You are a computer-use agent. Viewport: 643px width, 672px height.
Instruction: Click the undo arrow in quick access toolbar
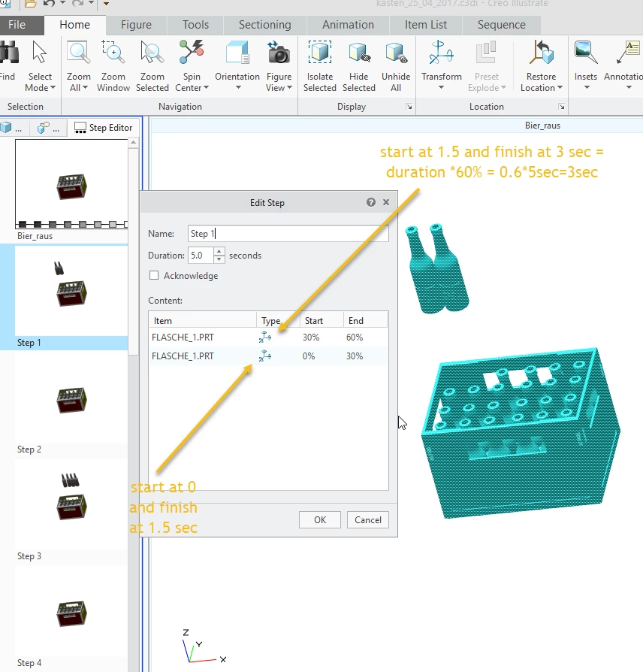tap(49, 4)
